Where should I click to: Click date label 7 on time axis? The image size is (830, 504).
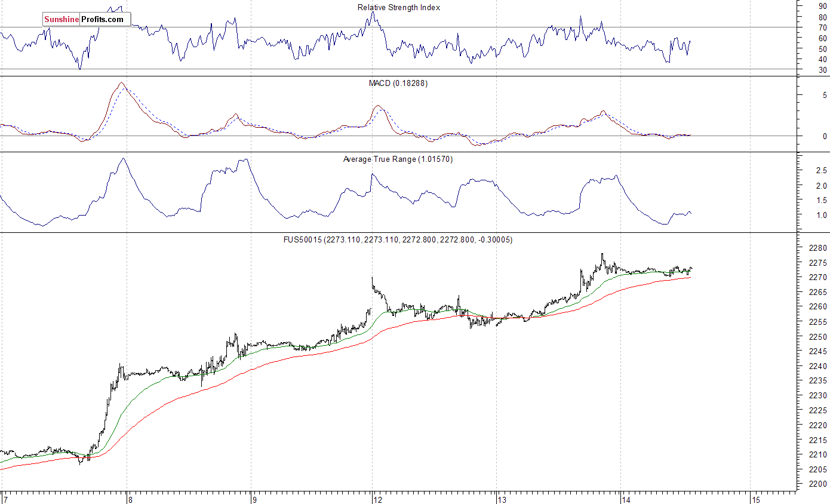coord(5,499)
